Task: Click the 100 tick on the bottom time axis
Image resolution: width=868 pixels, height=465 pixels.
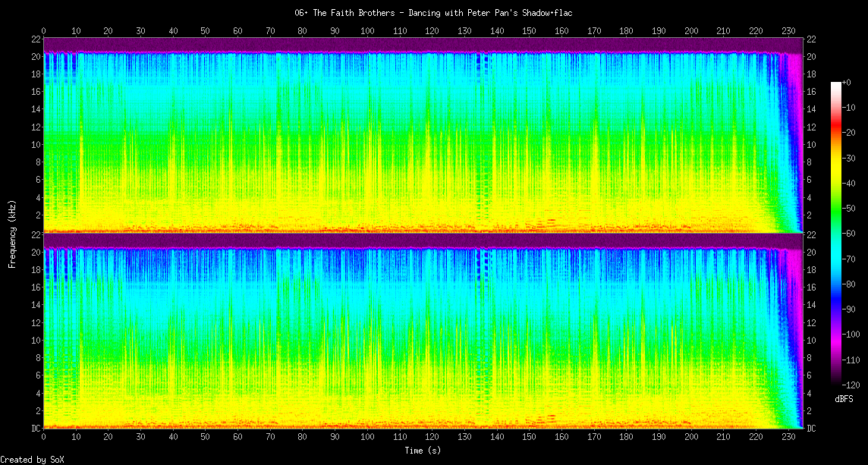Action: pos(367,438)
